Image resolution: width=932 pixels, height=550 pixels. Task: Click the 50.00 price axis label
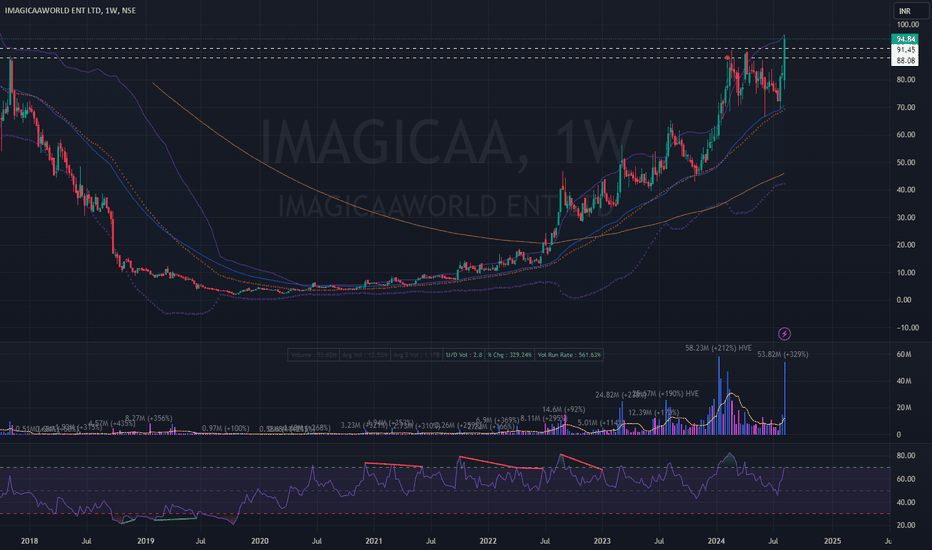pos(906,162)
